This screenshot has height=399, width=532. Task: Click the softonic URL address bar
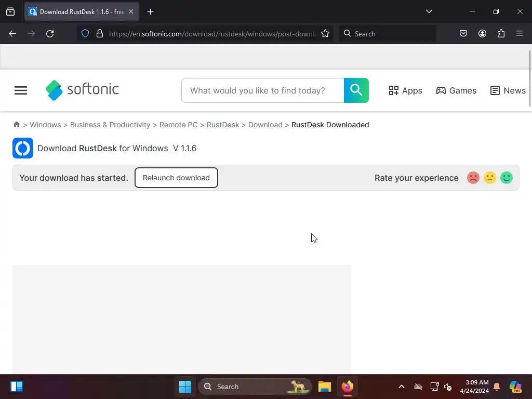(212, 34)
